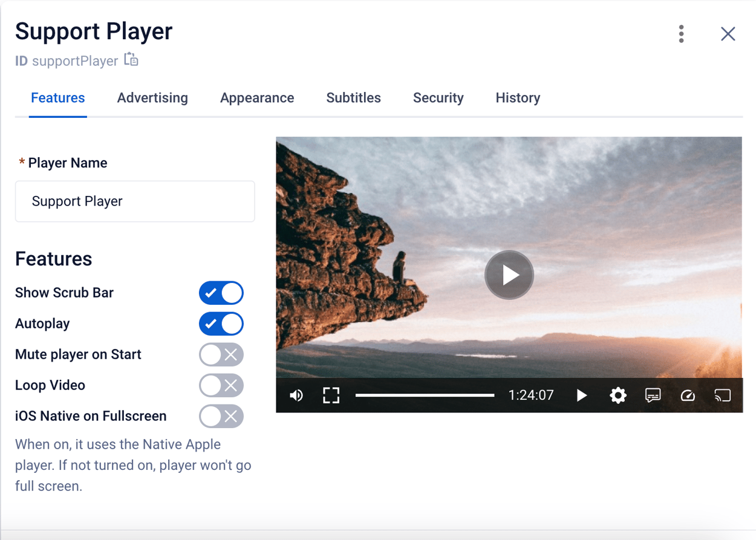The height and width of the screenshot is (540, 756).
Task: Open the Subtitles tab
Action: pyautogui.click(x=353, y=97)
